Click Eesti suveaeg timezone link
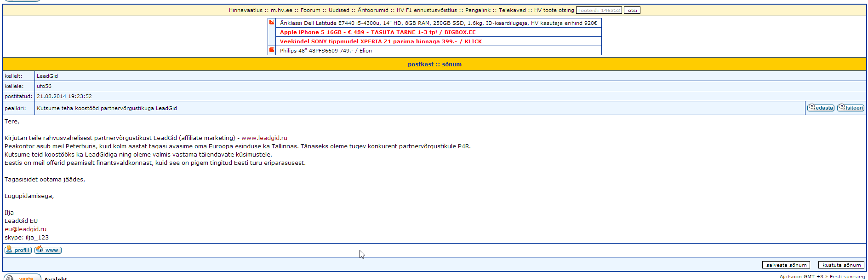The height and width of the screenshot is (280, 868). (x=847, y=276)
